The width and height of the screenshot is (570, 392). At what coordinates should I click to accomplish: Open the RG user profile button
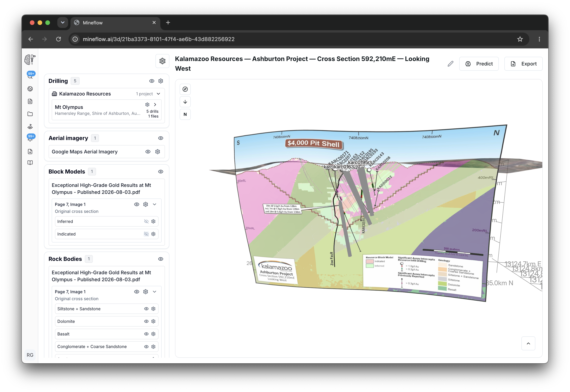[x=30, y=355]
